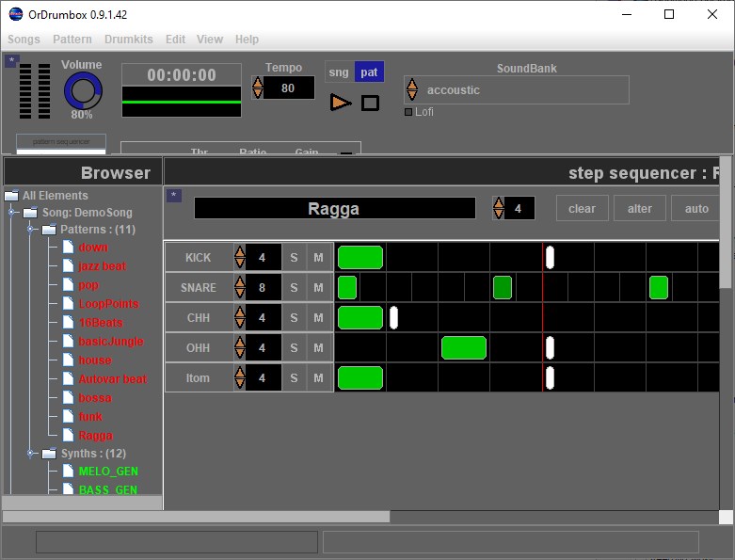Start playback with the orange play arrow
This screenshot has height=560, width=735.
[x=341, y=103]
